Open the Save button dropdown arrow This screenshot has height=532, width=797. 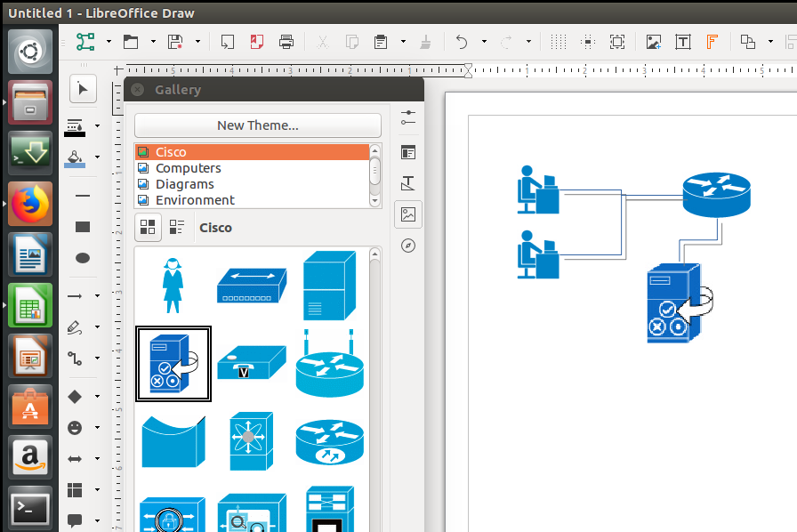197,42
